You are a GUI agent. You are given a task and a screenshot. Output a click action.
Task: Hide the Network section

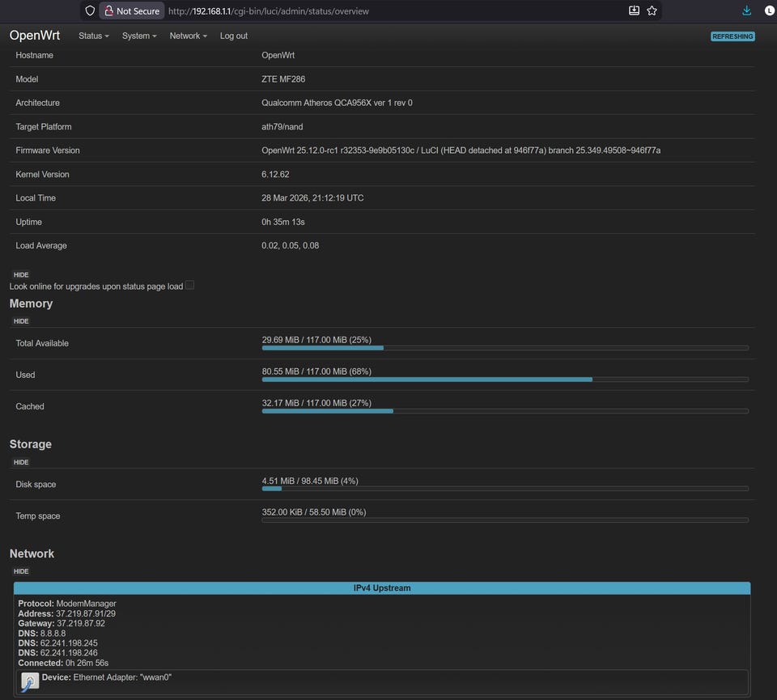coord(21,571)
